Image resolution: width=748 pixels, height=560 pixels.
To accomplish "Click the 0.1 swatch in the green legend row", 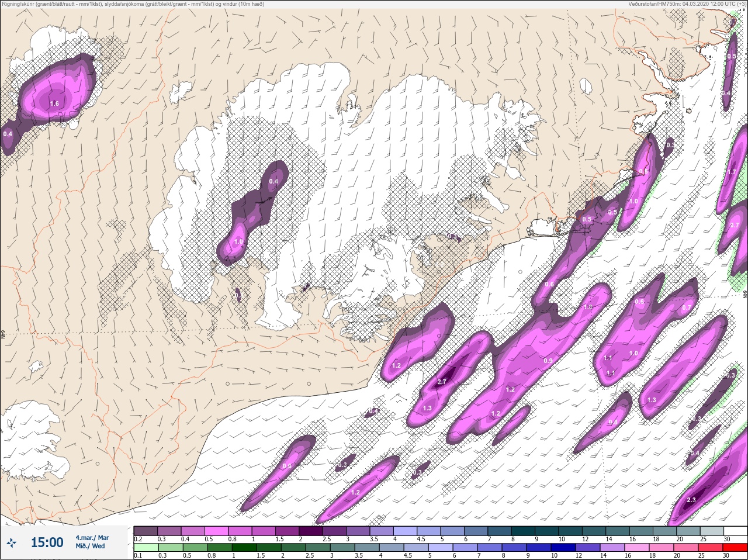I will 146,548.
